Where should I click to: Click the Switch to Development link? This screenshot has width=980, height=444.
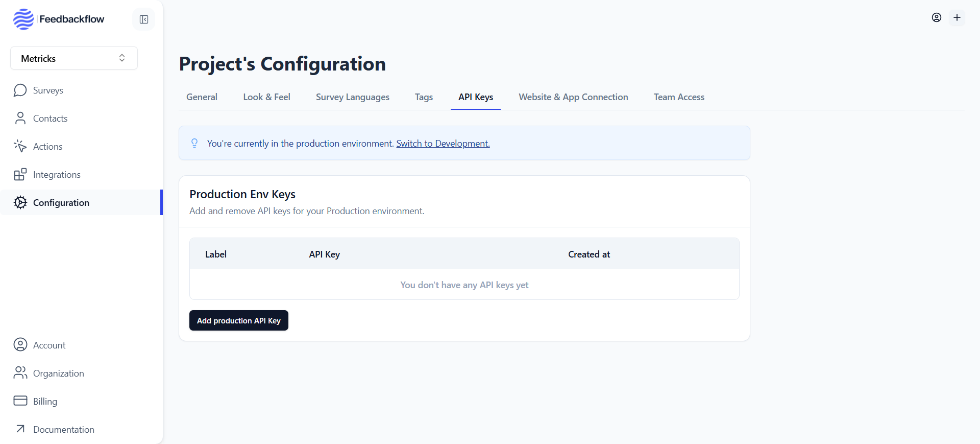443,144
